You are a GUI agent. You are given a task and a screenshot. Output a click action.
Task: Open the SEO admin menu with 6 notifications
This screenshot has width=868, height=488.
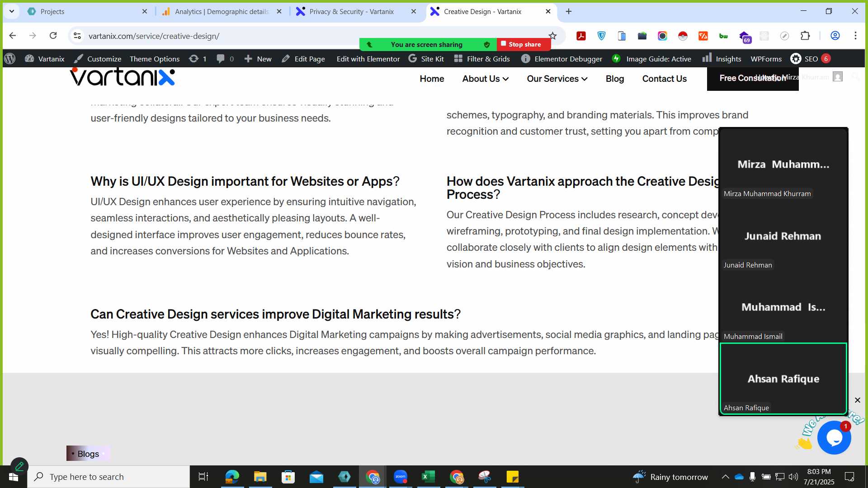tap(810, 59)
